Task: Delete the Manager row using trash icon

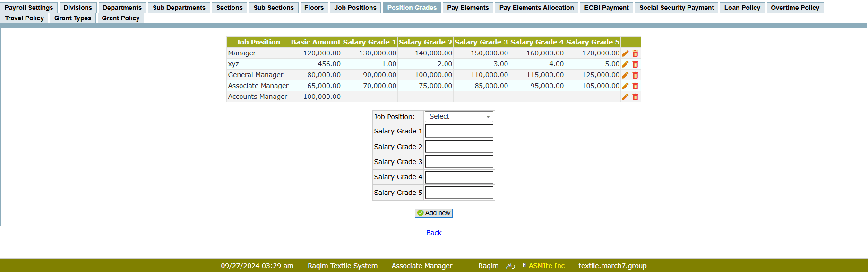Action: click(635, 53)
